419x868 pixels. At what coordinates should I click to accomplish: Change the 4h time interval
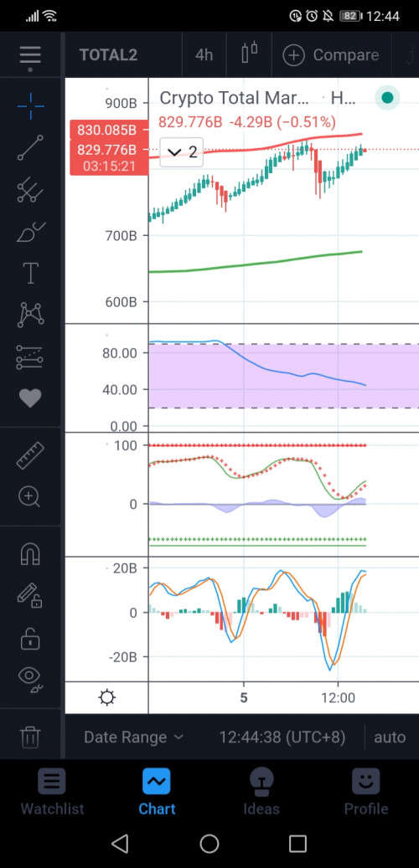[x=204, y=54]
